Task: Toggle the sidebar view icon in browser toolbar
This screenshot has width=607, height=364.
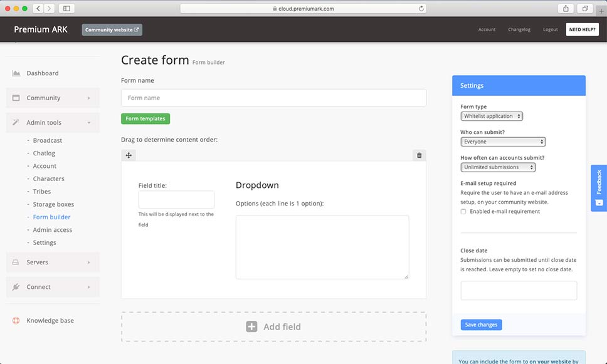Action: click(x=66, y=8)
